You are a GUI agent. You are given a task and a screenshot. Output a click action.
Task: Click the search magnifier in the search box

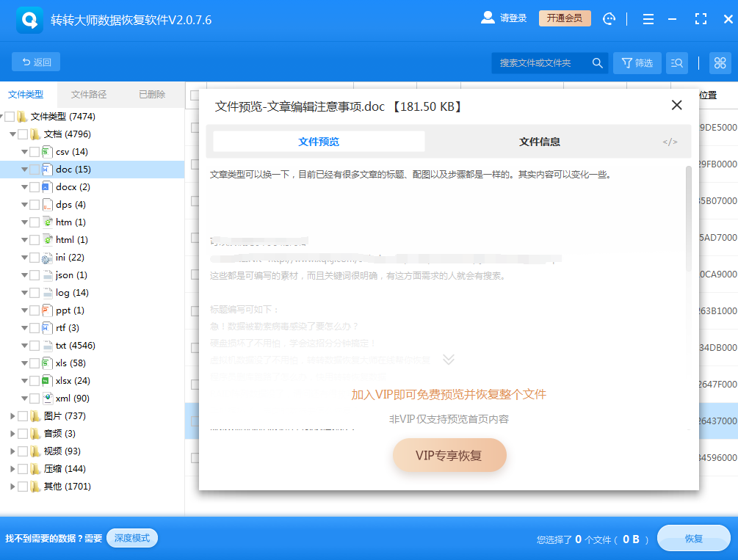(596, 62)
